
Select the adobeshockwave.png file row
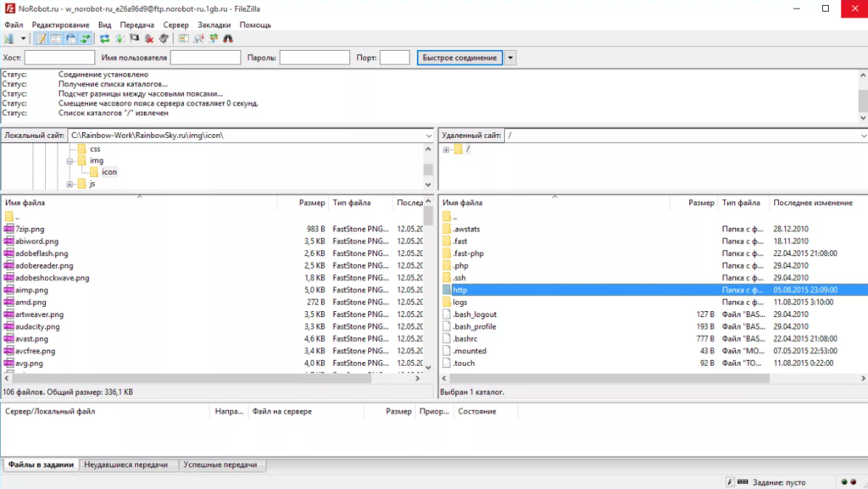[x=213, y=278]
